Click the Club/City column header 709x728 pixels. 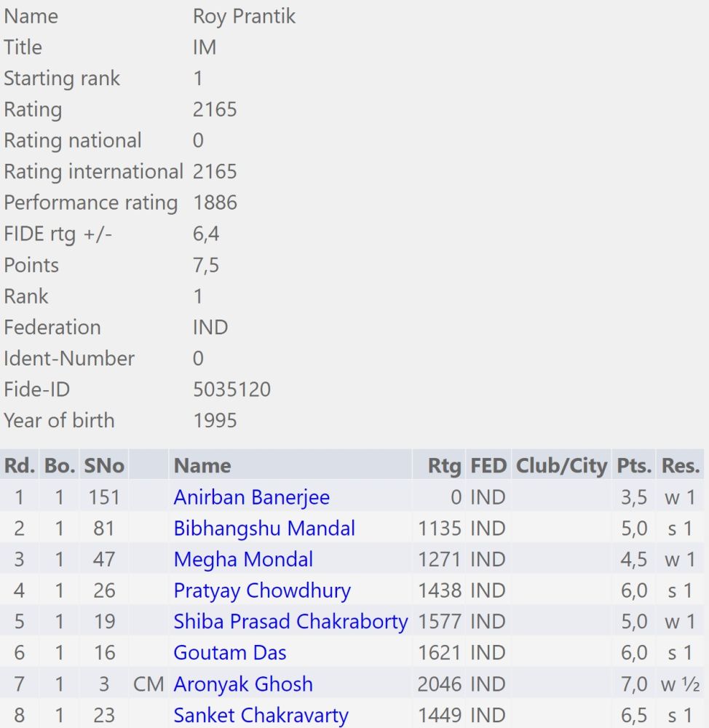pos(561,466)
